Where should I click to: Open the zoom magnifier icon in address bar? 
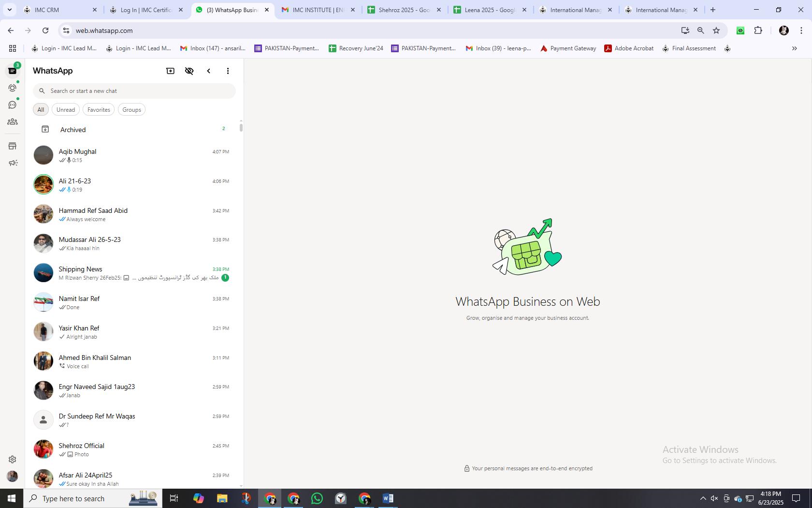700,30
